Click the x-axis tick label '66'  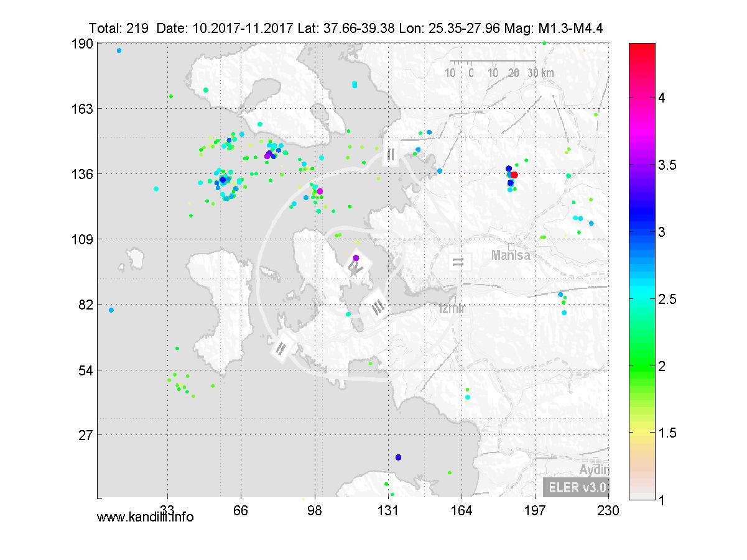[241, 510]
